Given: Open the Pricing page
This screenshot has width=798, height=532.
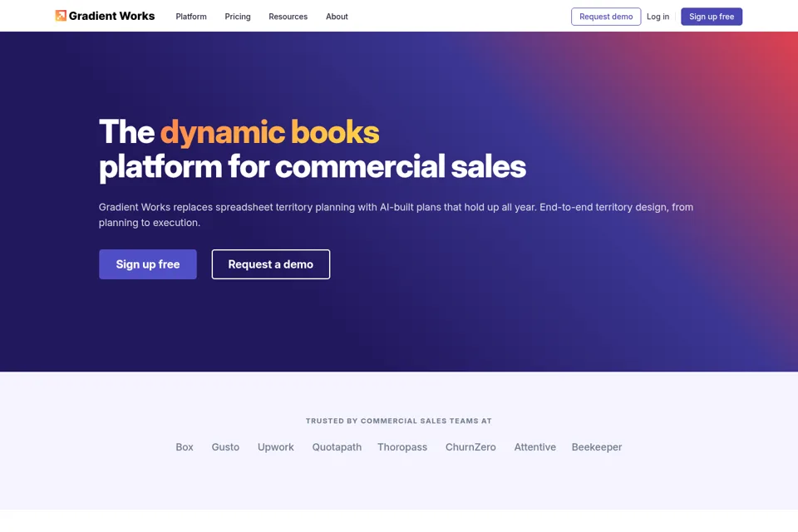Looking at the screenshot, I should (x=238, y=17).
